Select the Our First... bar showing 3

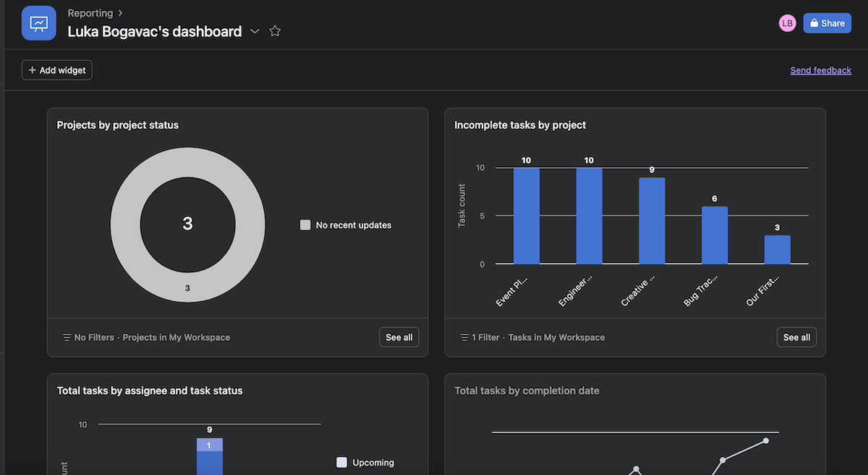coord(777,250)
